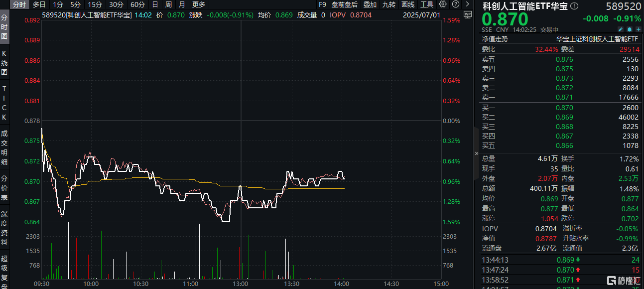644x289 pixels.
Task: Select the 30分 period tab
Action: tap(117, 4)
